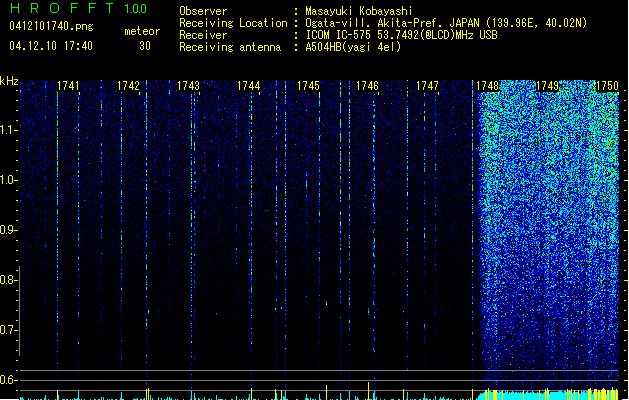Click the 'Receiving Location' field label
Screen dimensions: 629x400
coord(233,23)
